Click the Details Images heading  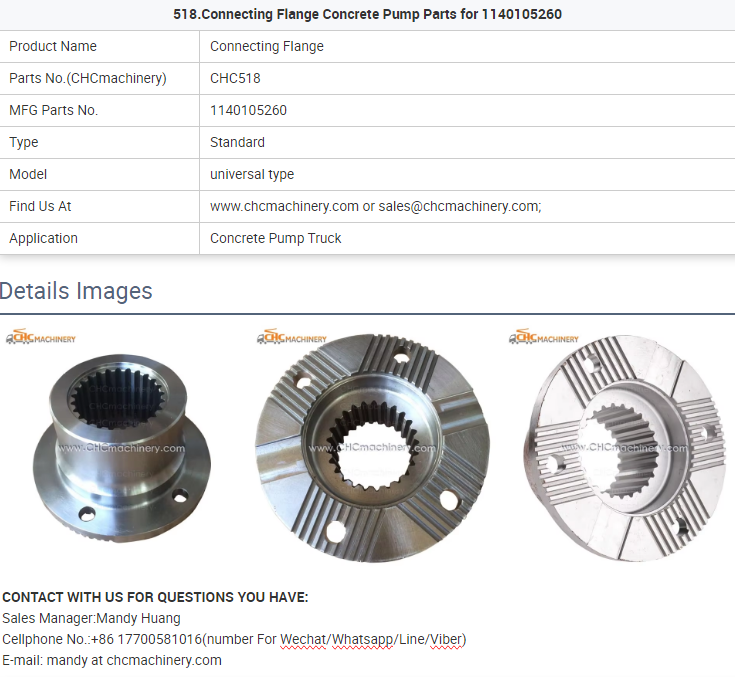76,291
